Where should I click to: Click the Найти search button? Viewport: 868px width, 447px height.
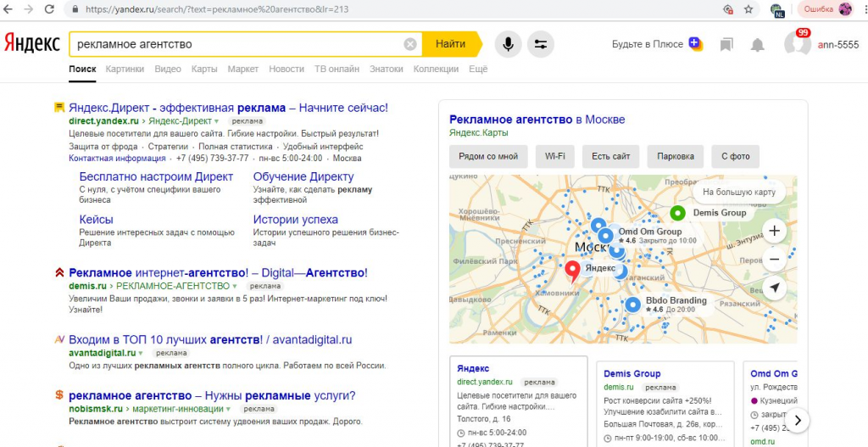click(450, 44)
